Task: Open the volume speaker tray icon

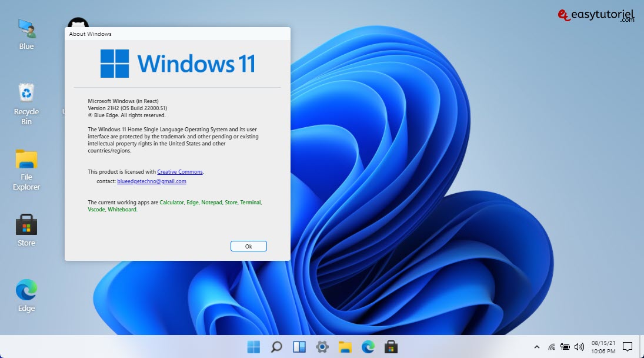Action: tap(579, 347)
